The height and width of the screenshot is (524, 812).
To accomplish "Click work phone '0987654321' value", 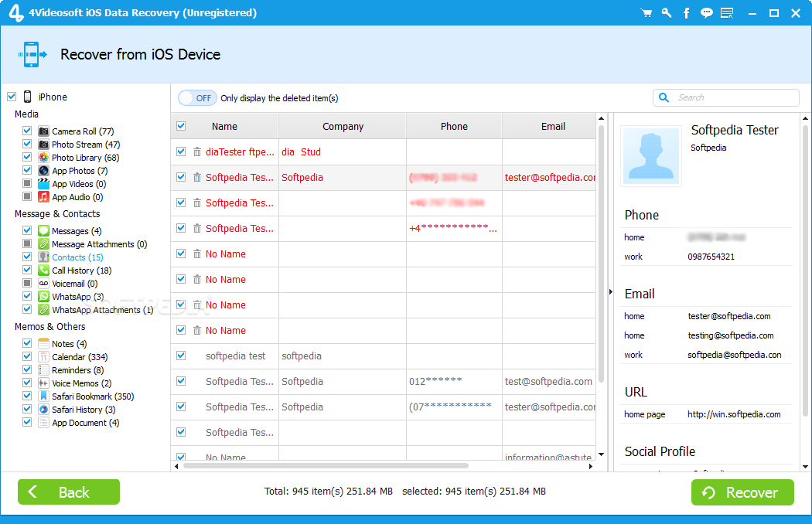I will click(711, 257).
